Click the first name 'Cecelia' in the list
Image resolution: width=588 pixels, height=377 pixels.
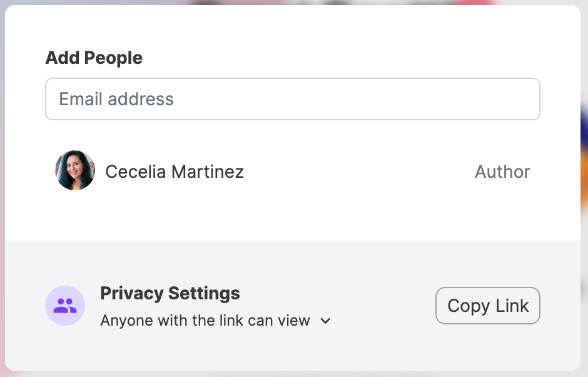(136, 172)
